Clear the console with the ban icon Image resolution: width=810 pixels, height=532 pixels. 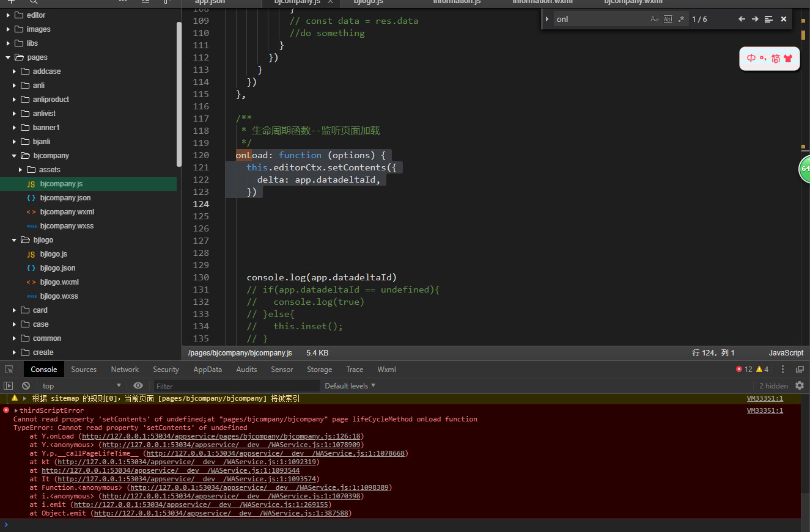pos(26,386)
